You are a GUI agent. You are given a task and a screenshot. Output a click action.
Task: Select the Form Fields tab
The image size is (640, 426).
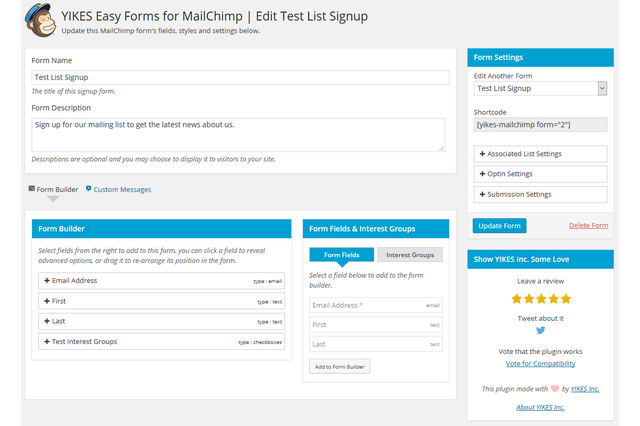click(342, 255)
